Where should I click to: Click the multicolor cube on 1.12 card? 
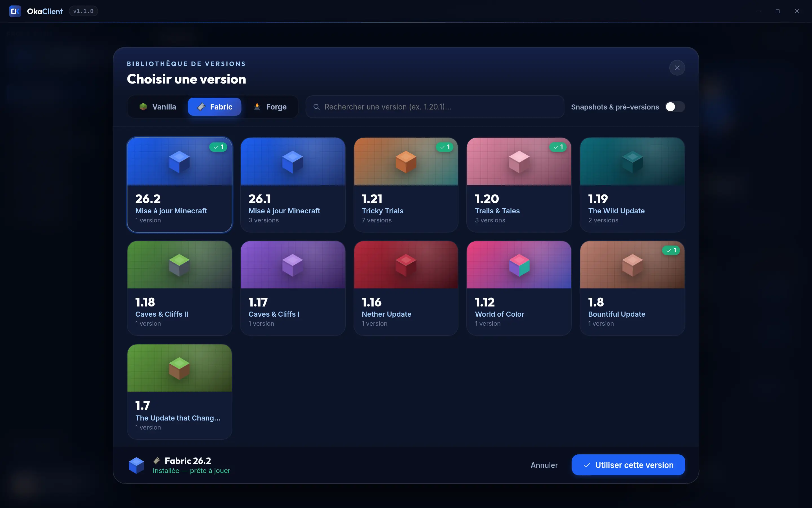pos(519,265)
